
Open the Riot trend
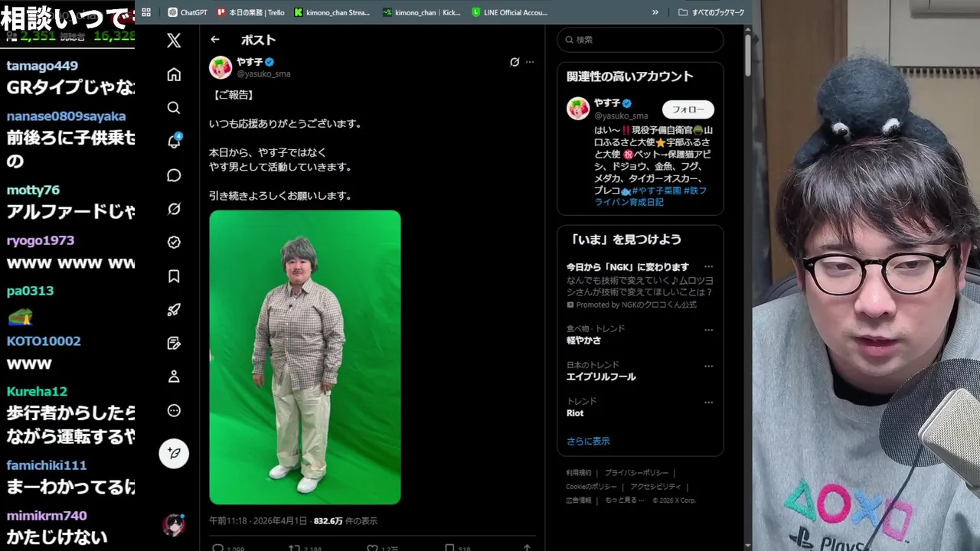point(575,413)
